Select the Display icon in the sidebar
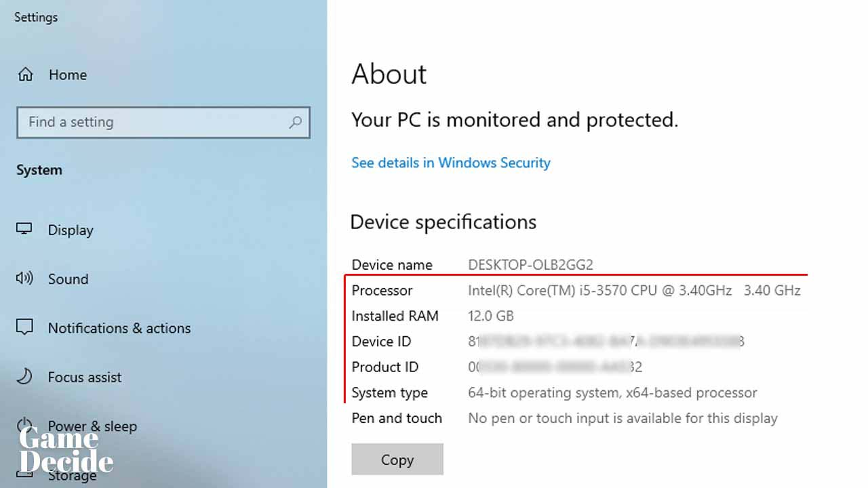Screen dimensions: 868x488 [24, 230]
